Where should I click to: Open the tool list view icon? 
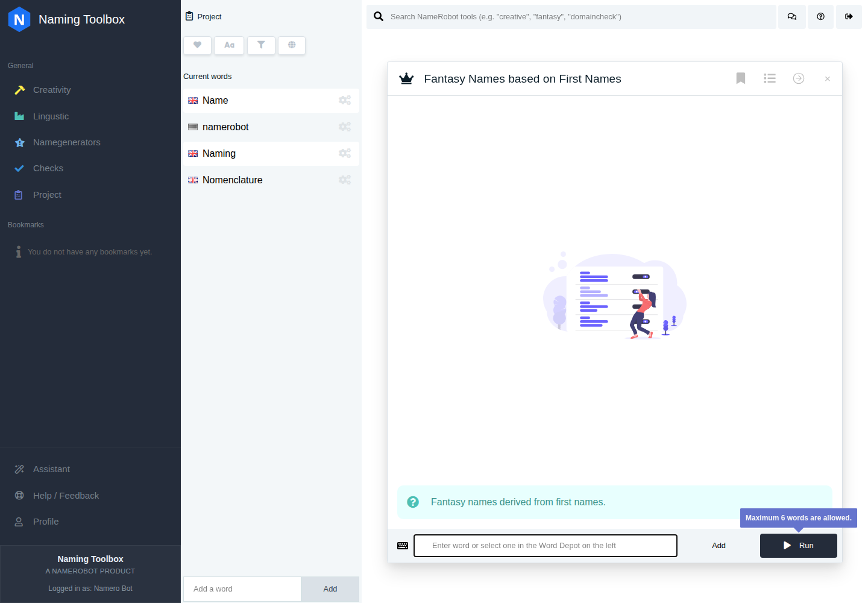pyautogui.click(x=770, y=78)
